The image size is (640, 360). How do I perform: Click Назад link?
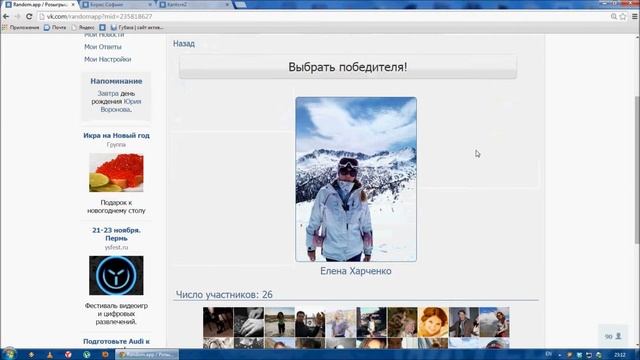click(184, 44)
